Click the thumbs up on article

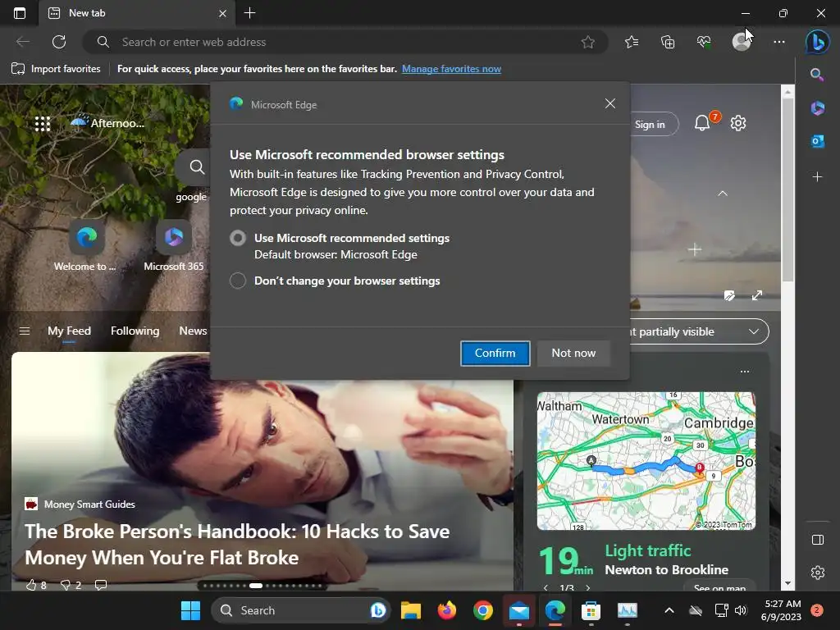tap(31, 584)
